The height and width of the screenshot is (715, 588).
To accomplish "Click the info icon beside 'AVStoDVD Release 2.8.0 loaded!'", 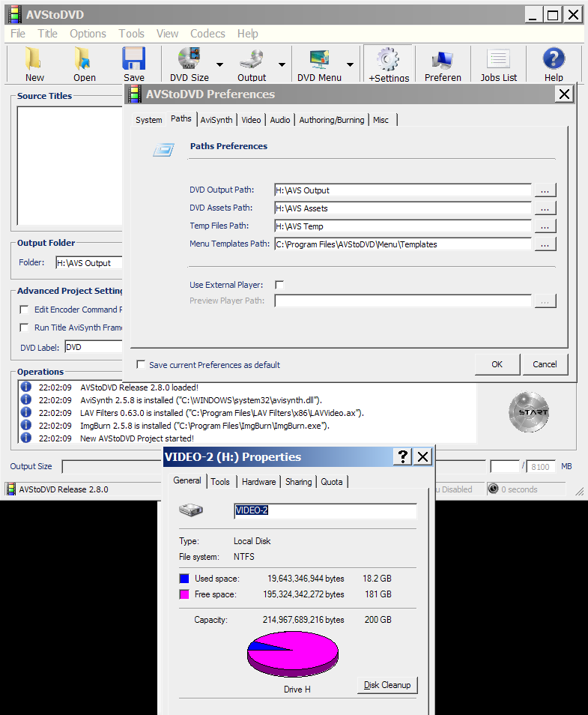I will pyautogui.click(x=26, y=387).
